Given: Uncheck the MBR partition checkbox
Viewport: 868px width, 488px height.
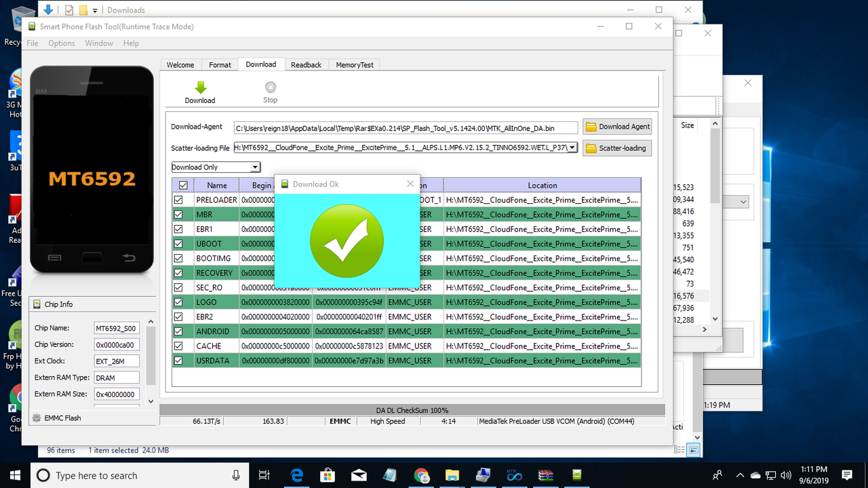Looking at the screenshot, I should point(178,215).
